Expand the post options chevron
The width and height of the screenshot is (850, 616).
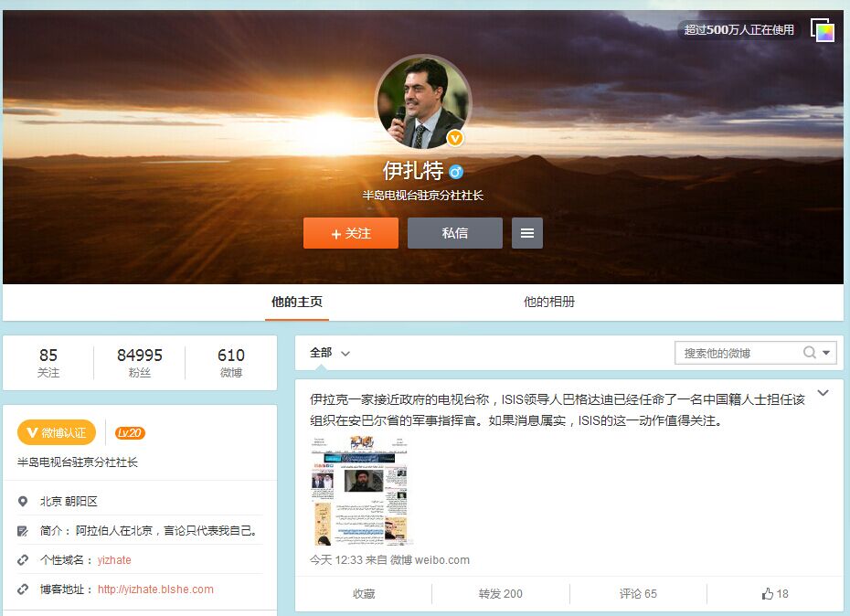coord(823,393)
